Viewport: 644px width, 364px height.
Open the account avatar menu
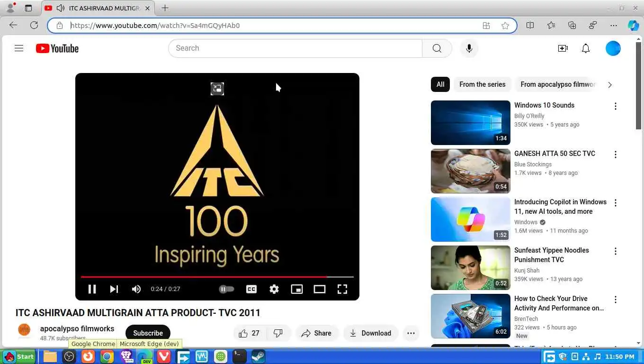click(x=613, y=48)
